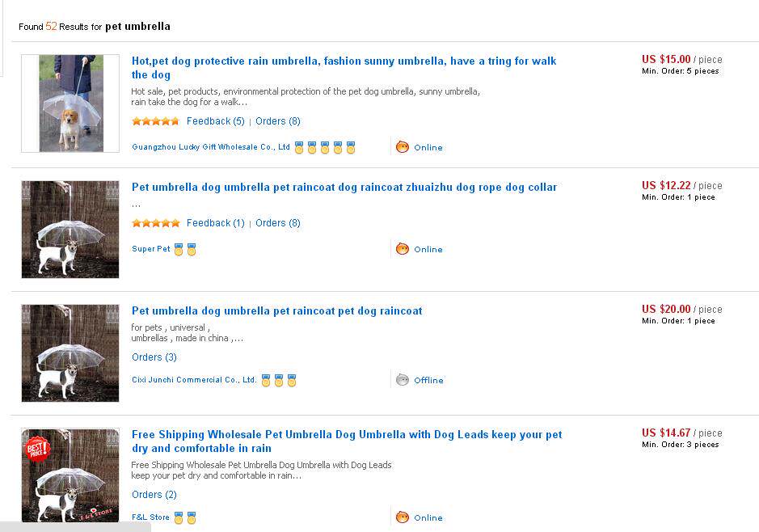This screenshot has height=532, width=759.
Task: Open Cixi Junchi Commercial Co., Ltd. store
Action: [x=194, y=380]
